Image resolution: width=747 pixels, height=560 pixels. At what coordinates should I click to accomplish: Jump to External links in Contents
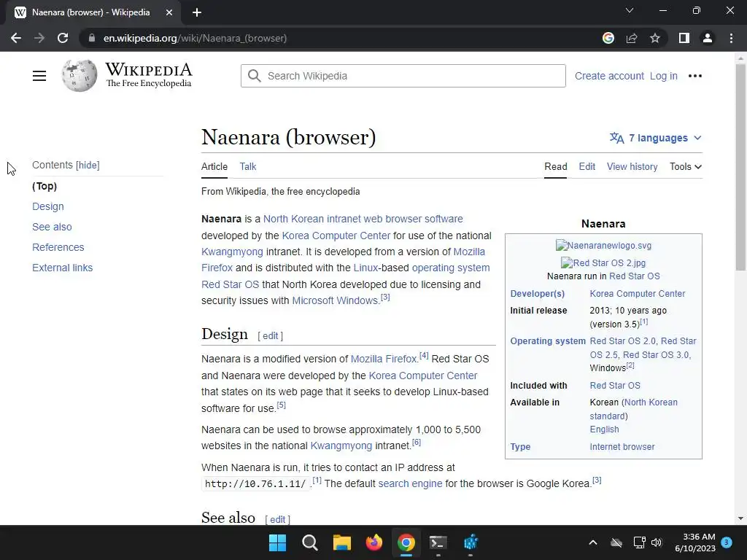point(63,268)
